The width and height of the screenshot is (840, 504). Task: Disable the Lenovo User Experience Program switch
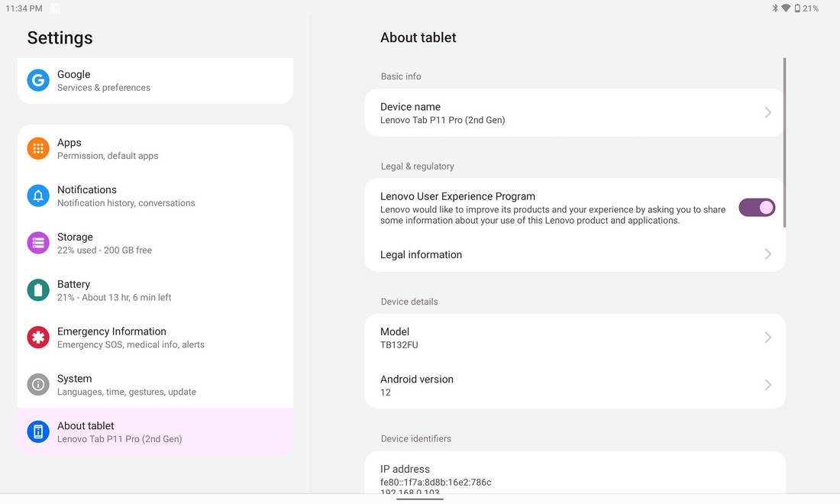(x=757, y=207)
